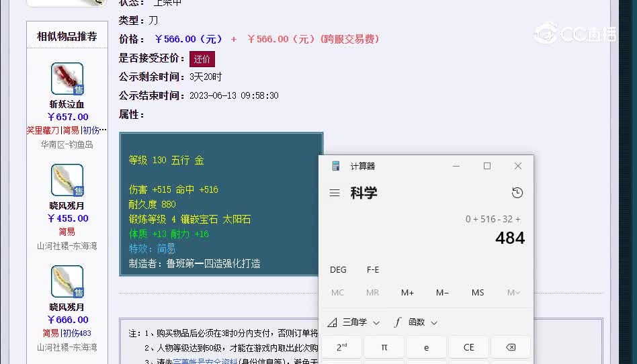The image size is (637, 364).
Task: Click the 还价 bargain button
Action: point(202,59)
